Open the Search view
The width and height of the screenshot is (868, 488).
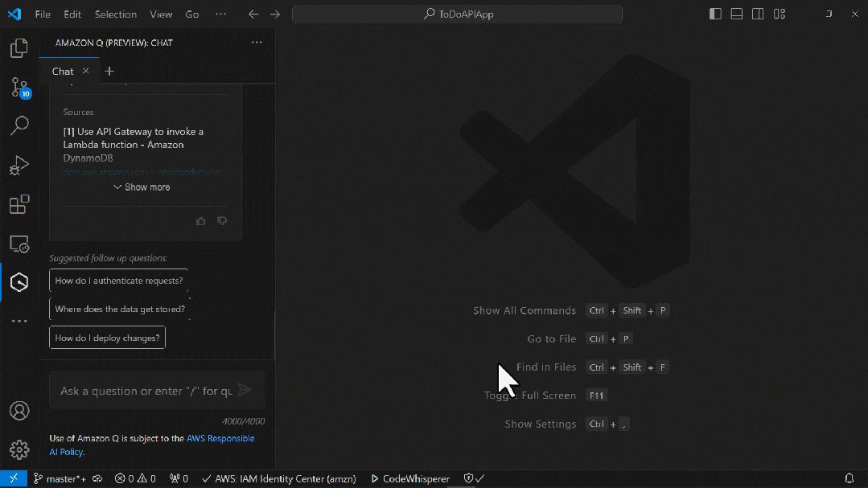click(19, 125)
